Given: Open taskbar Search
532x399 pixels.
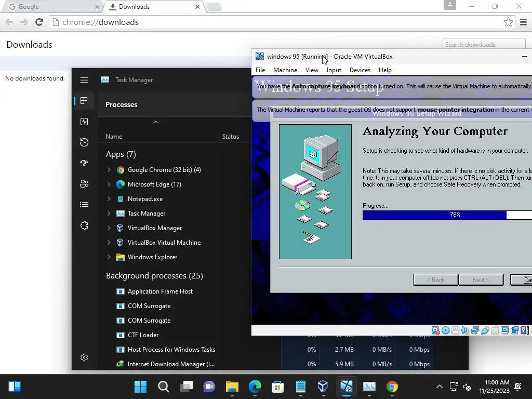Looking at the screenshot, I should (x=163, y=387).
